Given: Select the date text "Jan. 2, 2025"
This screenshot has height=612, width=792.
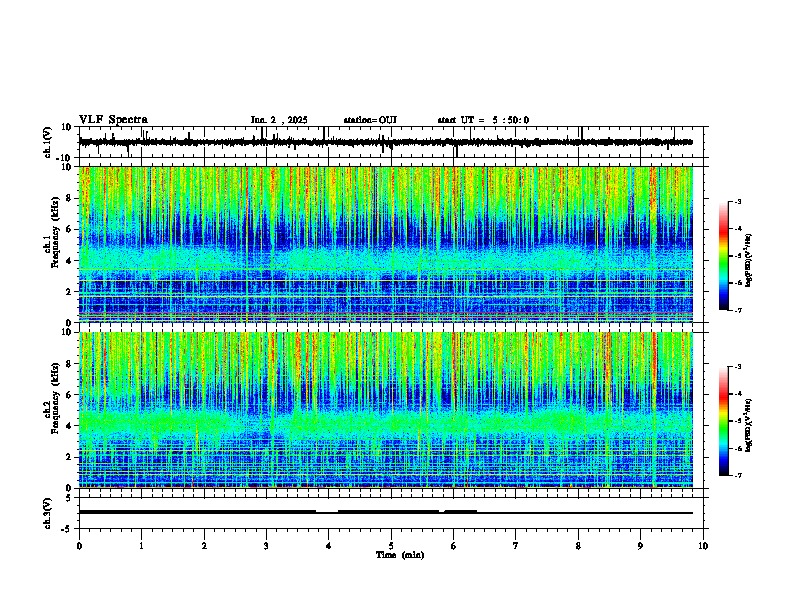Looking at the screenshot, I should pyautogui.click(x=279, y=120).
